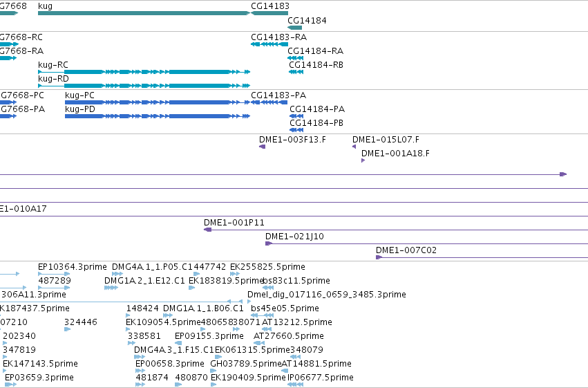This screenshot has height=388, width=588.
Task: Select the kug-PC protein feature
Action: click(x=158, y=102)
